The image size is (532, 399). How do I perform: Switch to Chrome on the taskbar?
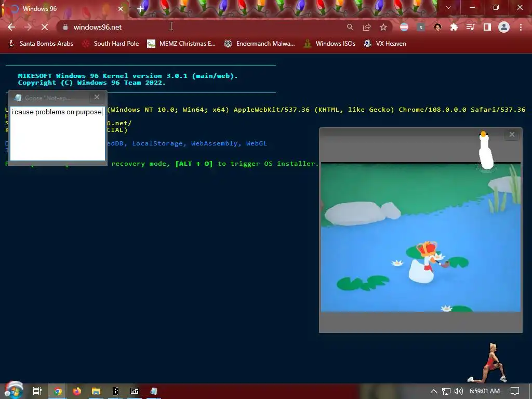58,391
